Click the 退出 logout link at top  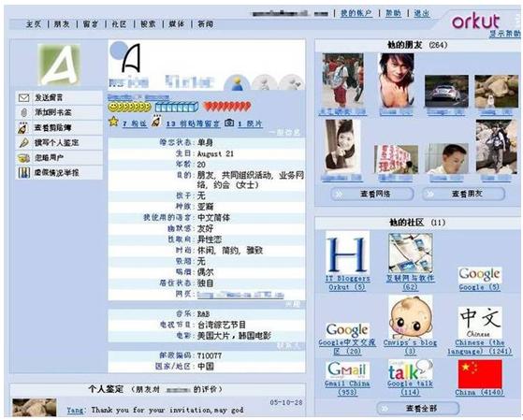(422, 13)
